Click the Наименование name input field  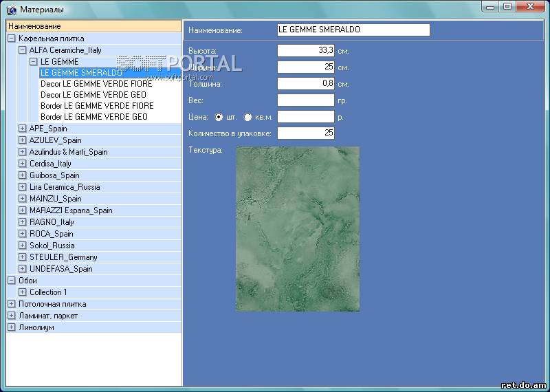353,30
